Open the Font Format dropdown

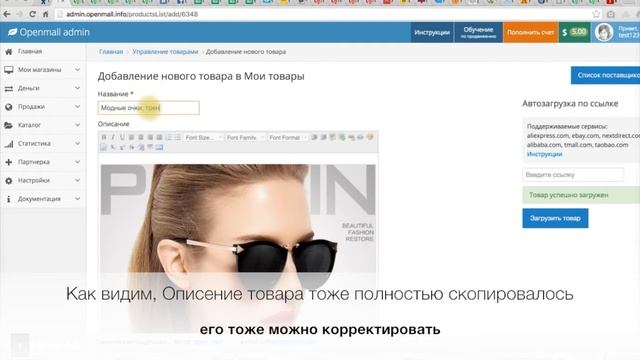pyautogui.click(x=288, y=138)
